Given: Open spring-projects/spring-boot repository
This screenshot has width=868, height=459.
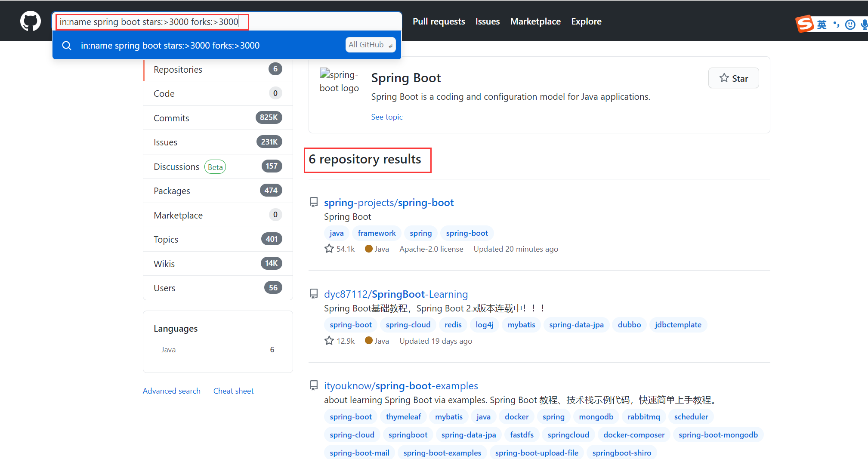Looking at the screenshot, I should point(389,202).
